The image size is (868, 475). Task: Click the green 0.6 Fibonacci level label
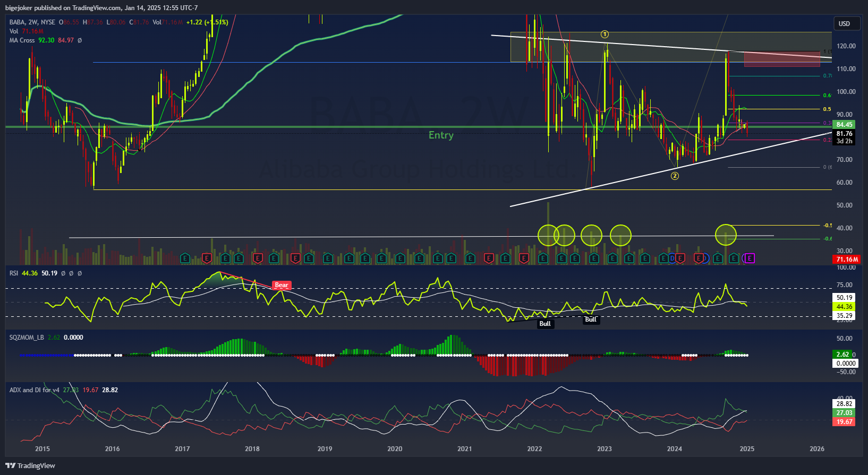(827, 96)
